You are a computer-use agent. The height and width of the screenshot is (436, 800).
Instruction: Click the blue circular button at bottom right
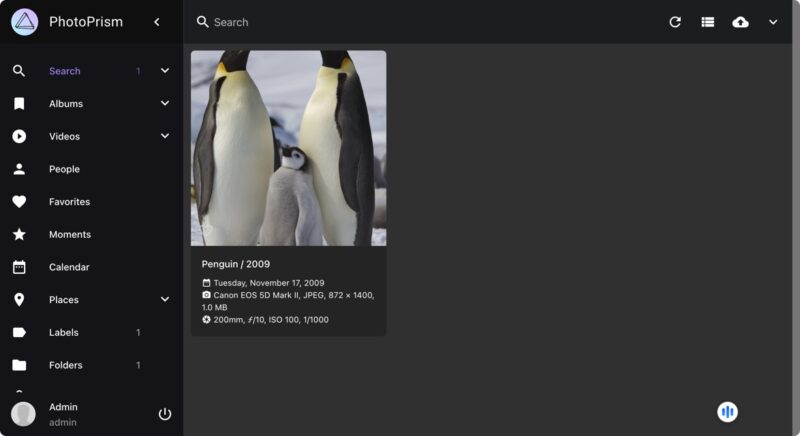click(x=727, y=412)
